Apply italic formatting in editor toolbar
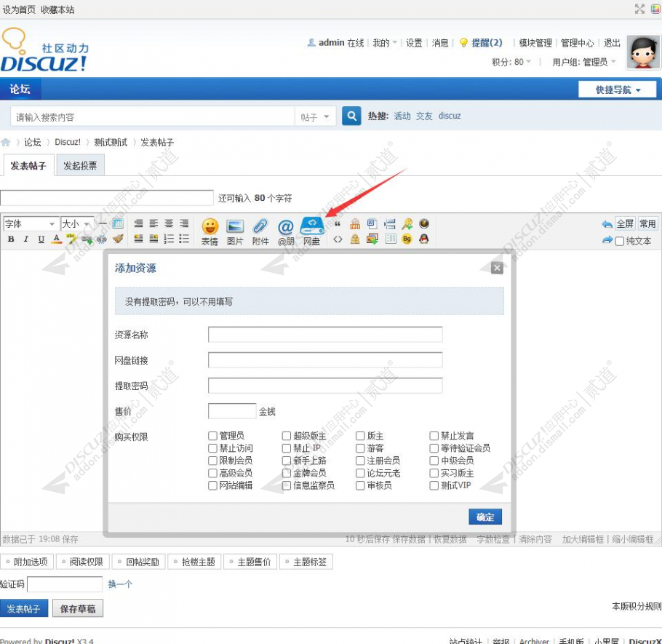This screenshot has height=644, width=662. pos(26,239)
